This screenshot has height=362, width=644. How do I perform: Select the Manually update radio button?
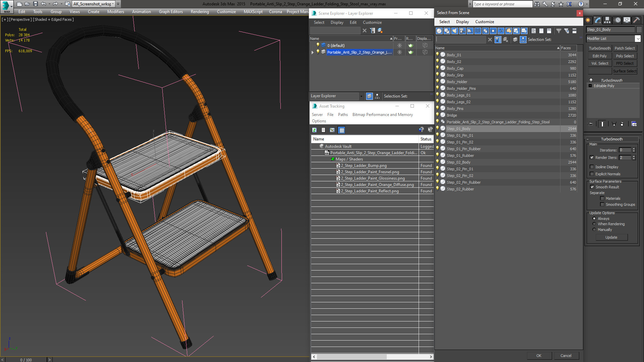tap(594, 230)
